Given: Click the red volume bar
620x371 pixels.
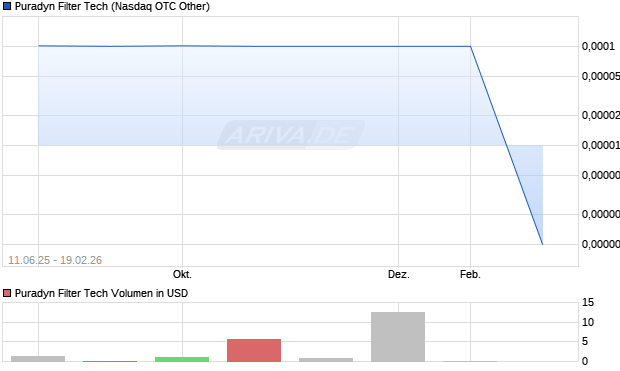Looking at the screenshot, I should pos(254,350).
